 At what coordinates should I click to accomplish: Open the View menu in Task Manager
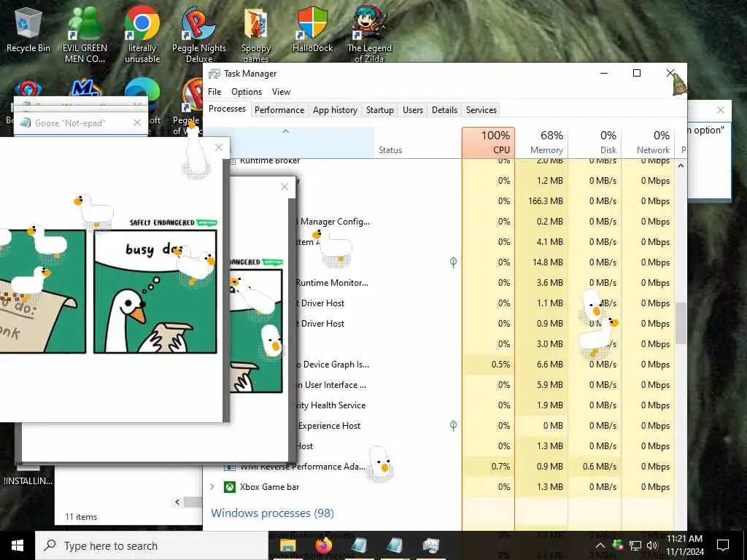(281, 91)
